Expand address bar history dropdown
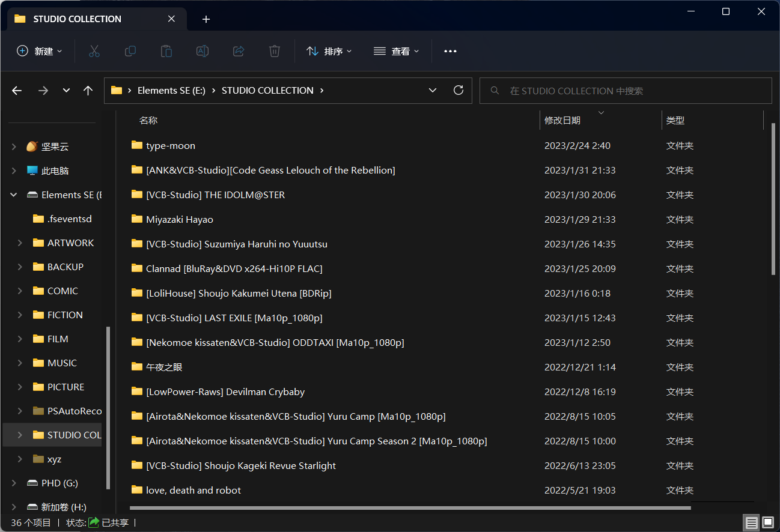The height and width of the screenshot is (532, 780). [x=433, y=90]
